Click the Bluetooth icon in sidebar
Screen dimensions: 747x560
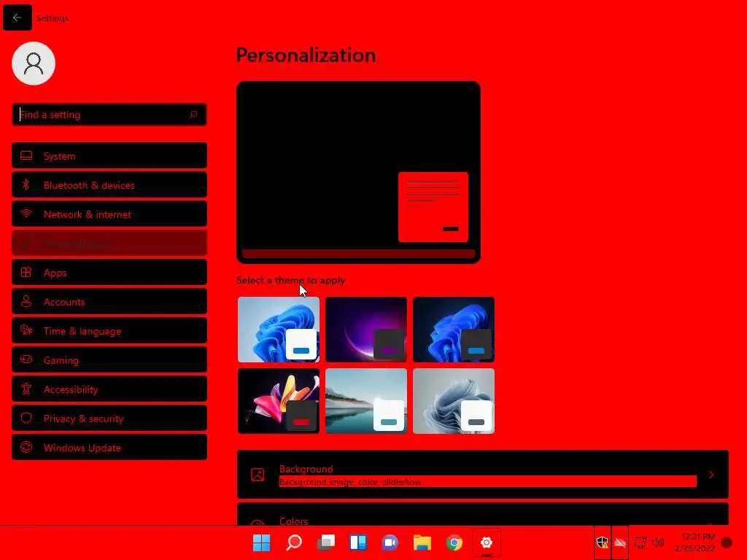[x=26, y=184]
